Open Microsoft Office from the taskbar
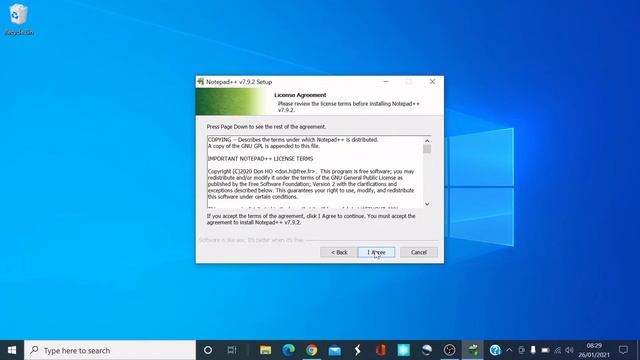640x360 pixels. point(380,350)
